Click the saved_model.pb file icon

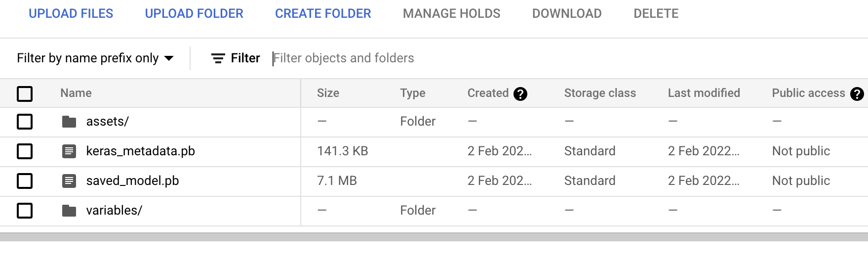pyautogui.click(x=69, y=181)
